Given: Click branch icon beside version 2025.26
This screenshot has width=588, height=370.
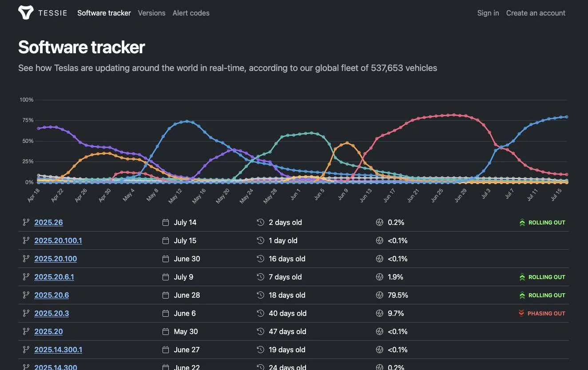Looking at the screenshot, I should 26,222.
